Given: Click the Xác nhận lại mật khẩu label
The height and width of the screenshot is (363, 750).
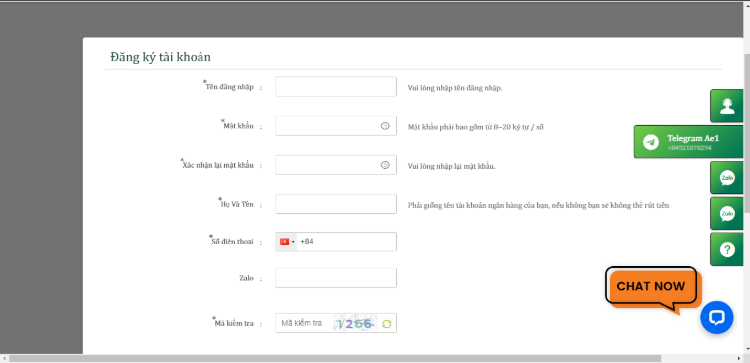Looking at the screenshot, I should click(x=218, y=165).
